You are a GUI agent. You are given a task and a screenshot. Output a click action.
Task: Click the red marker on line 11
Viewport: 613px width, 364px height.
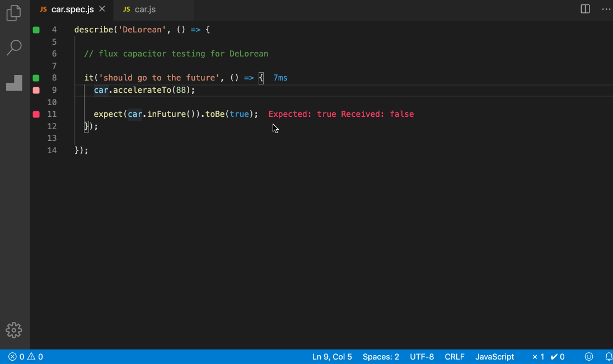point(36,114)
